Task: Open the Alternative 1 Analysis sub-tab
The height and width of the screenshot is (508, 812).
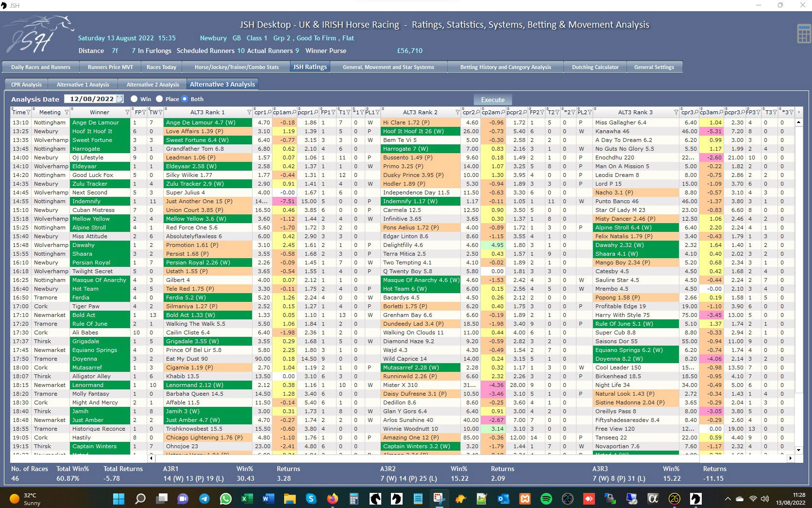Action: [x=83, y=85]
